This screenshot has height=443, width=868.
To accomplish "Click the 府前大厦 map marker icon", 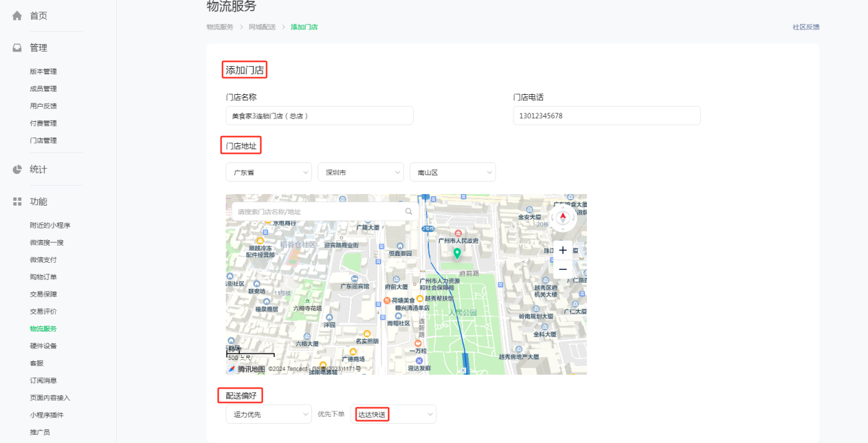I will (x=397, y=278).
